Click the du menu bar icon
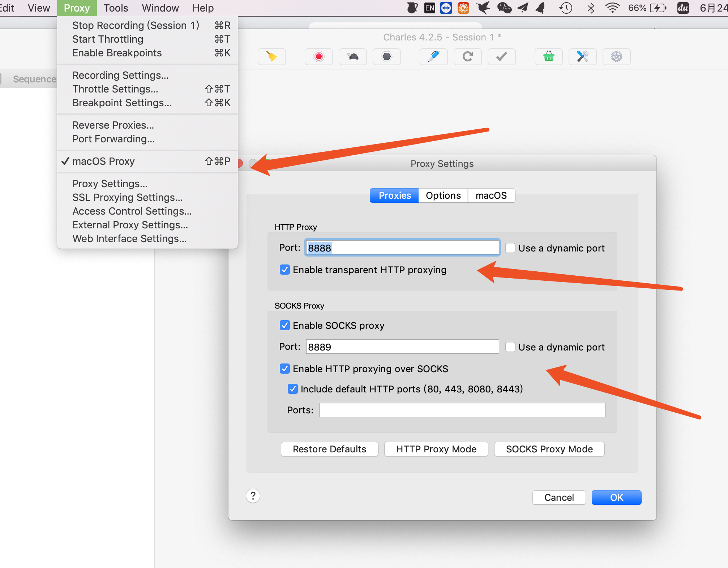This screenshot has height=568, width=728. (683, 8)
